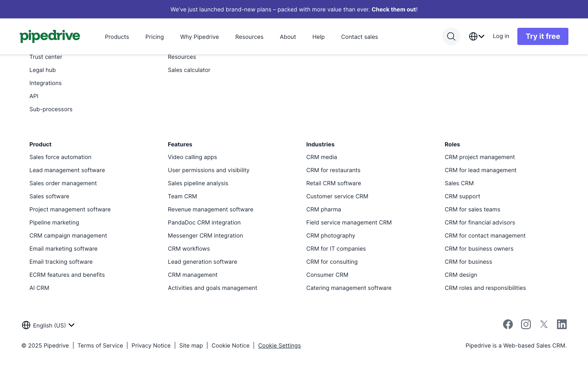588x368 pixels.
Task: Open the Terms of Service link
Action: 100,346
